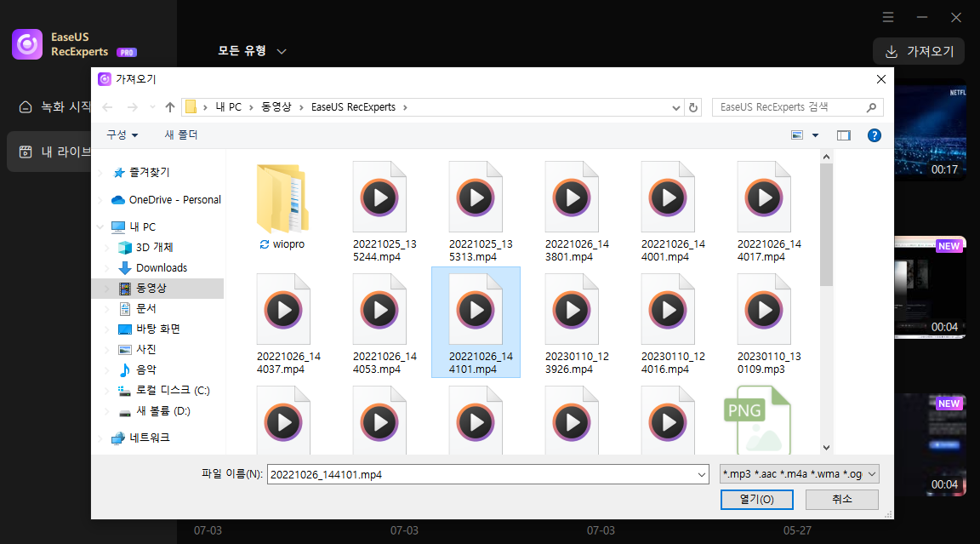
Task: Toggle the preview pane icon
Action: pos(843,135)
